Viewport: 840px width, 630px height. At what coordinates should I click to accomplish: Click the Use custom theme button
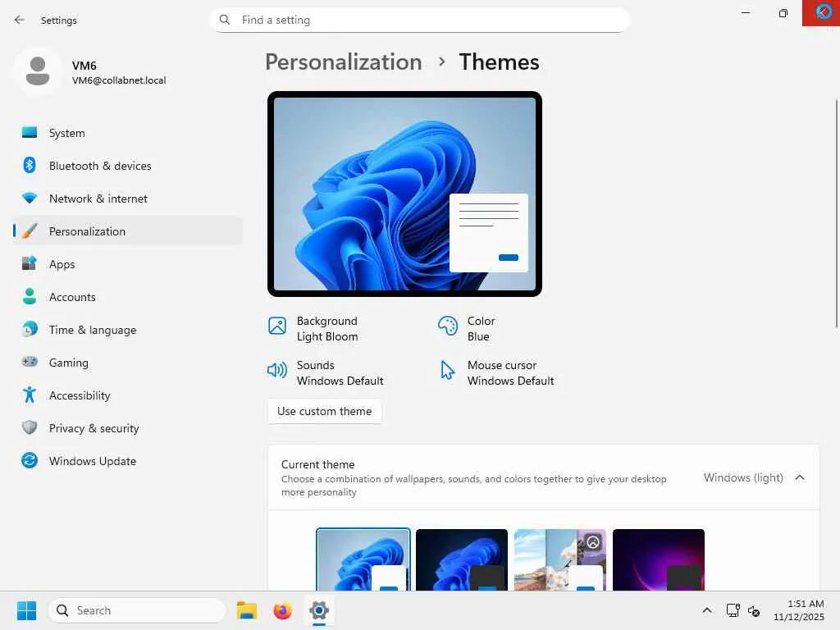coord(324,411)
